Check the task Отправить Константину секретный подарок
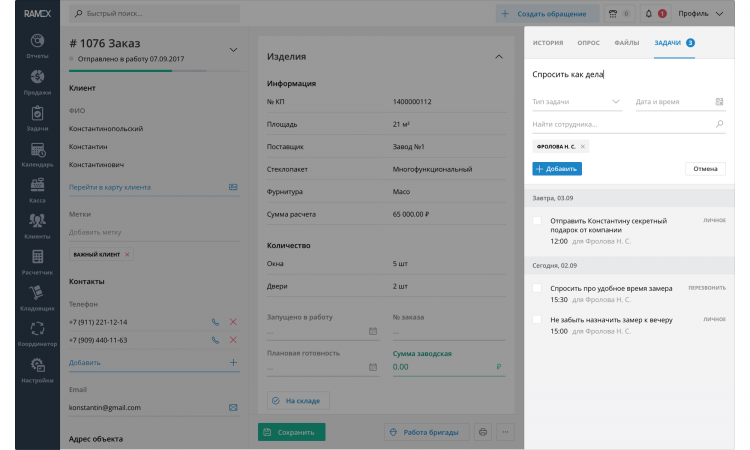This screenshot has width=750, height=450. [537, 220]
